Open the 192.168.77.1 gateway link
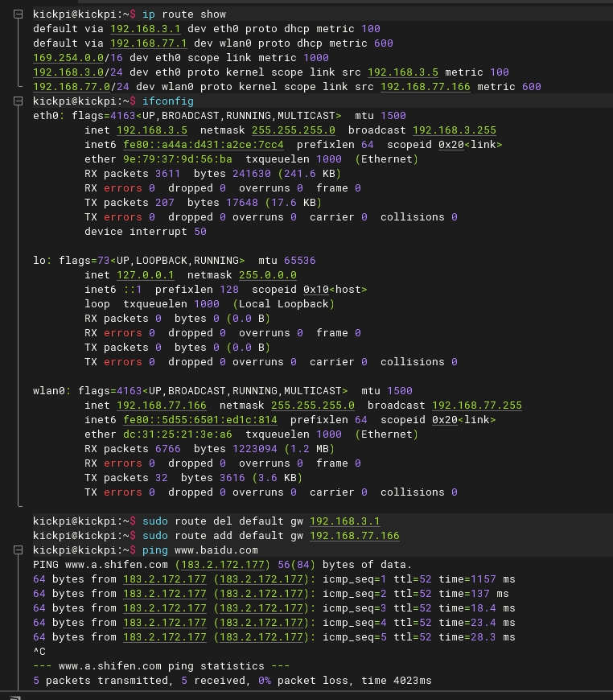The width and height of the screenshot is (613, 700). click(148, 43)
